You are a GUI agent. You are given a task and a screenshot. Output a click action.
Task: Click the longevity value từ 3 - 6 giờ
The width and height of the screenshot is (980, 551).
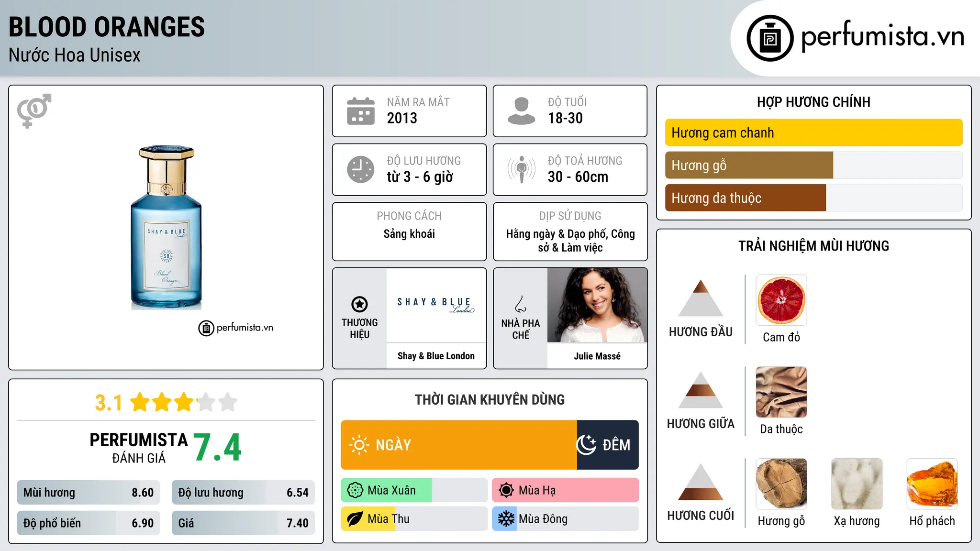coord(420,177)
